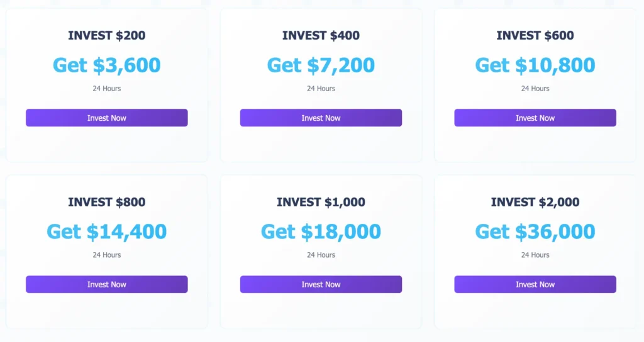Select the INVEST $400 card title
Screen dimensions: 644x342
point(321,35)
